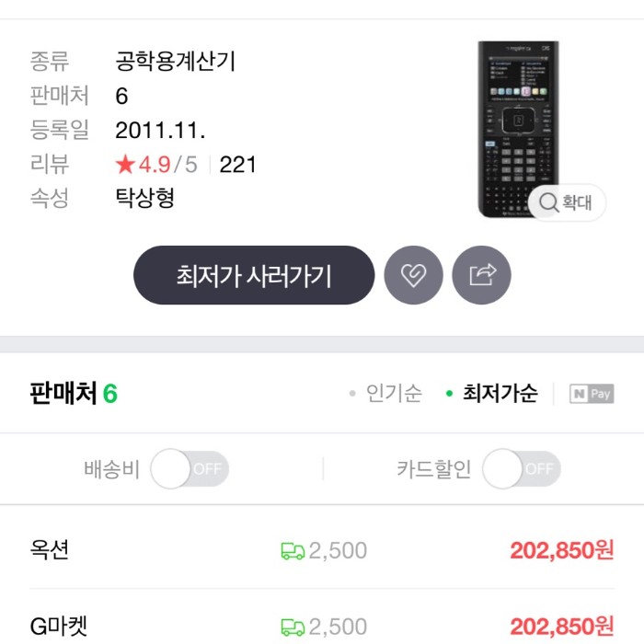Click the 옥션 price 202,850원
The image size is (644, 644).
click(x=562, y=550)
